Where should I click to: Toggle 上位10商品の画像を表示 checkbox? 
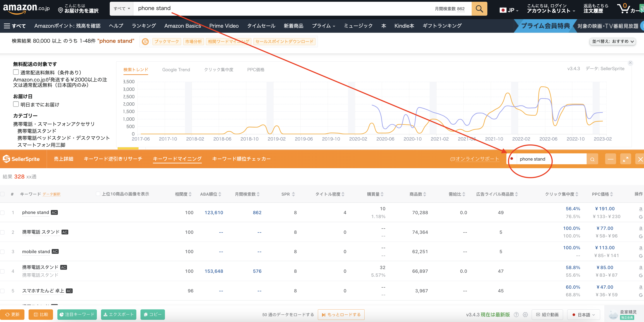pyautogui.click(x=98, y=194)
